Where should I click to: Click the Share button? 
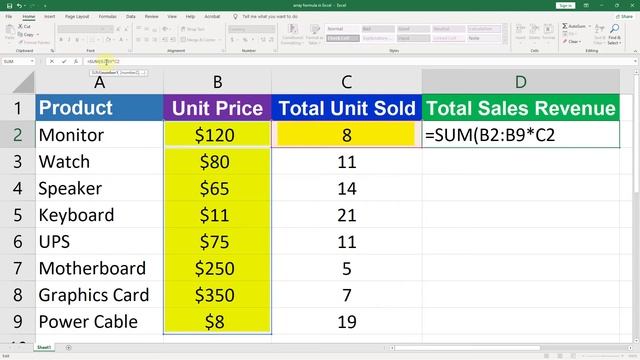tap(624, 17)
